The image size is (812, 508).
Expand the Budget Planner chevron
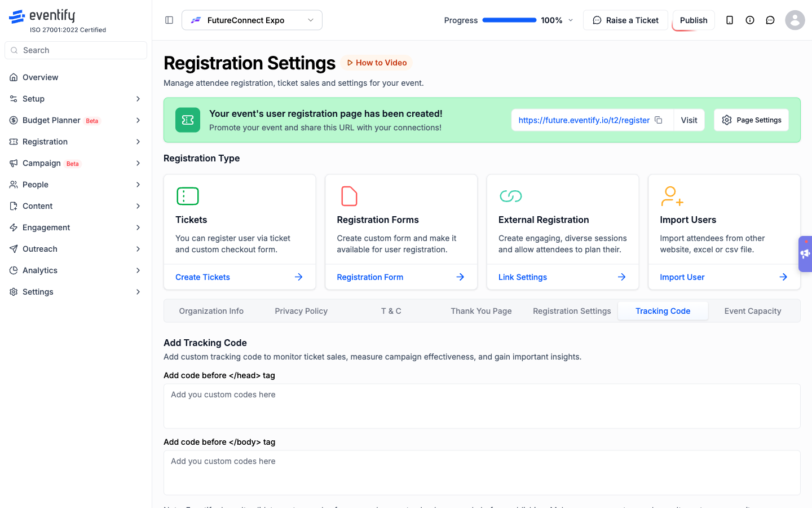(138, 120)
